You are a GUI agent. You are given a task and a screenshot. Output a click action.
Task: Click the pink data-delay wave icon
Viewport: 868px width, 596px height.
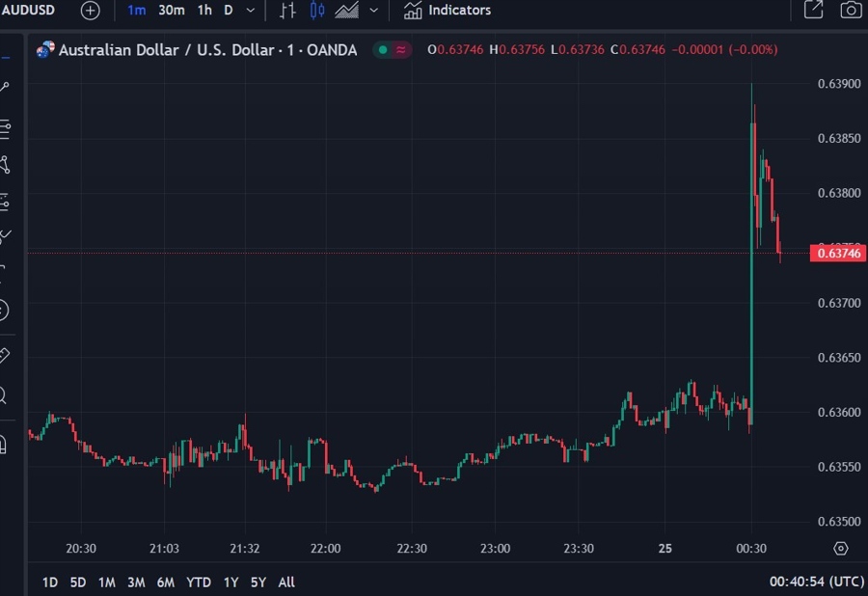point(401,50)
